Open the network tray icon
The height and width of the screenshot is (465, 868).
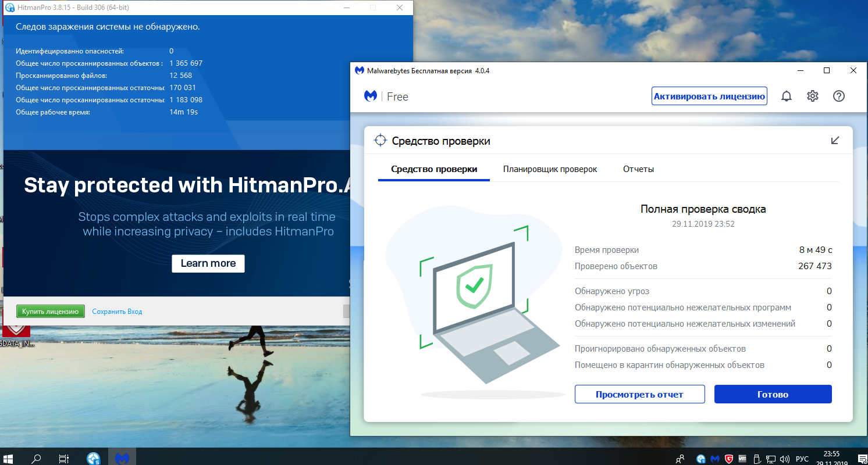click(771, 459)
